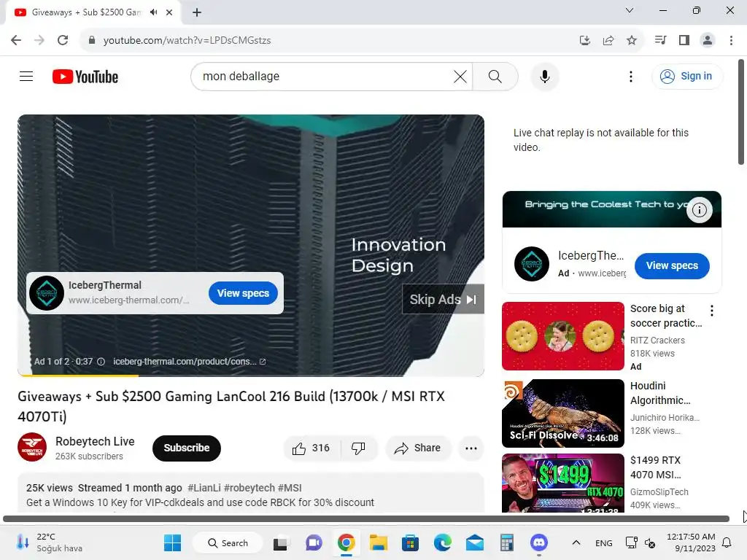Image resolution: width=747 pixels, height=560 pixels.
Task: Close the Giveaways YouTube tab
Action: 169,12
